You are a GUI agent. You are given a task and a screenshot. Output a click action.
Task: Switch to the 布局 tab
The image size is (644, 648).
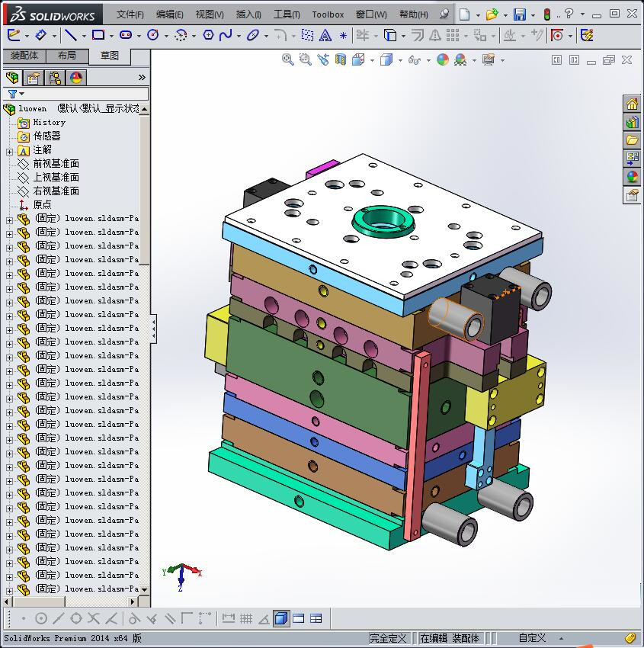(x=67, y=55)
